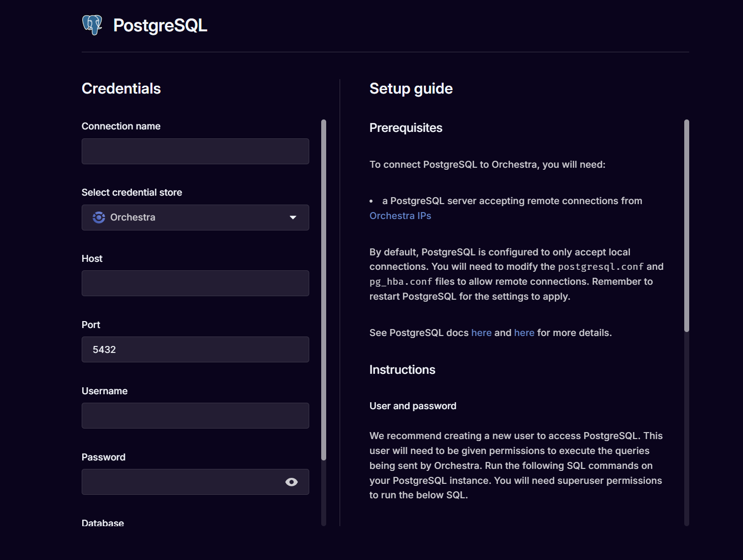Click the Connection name input field
The width and height of the screenshot is (743, 560).
(195, 151)
